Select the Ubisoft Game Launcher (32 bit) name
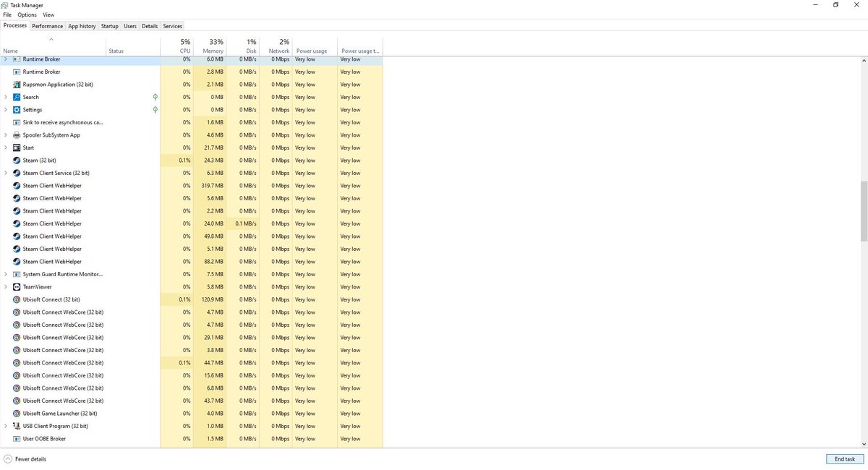This screenshot has width=868, height=470. [60, 414]
